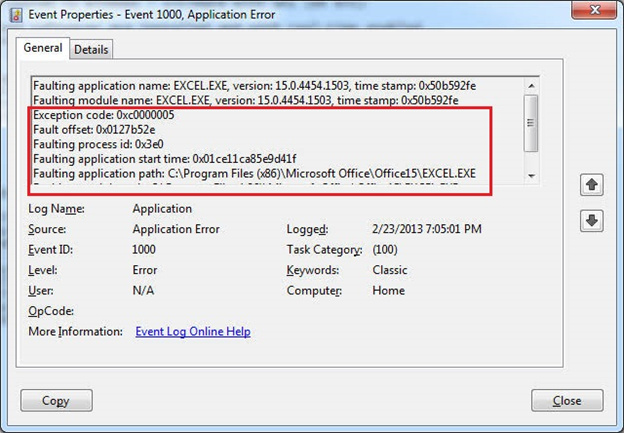The width and height of the screenshot is (624, 433).
Task: Click the event description scrollbar up arrow
Action: pyautogui.click(x=531, y=85)
